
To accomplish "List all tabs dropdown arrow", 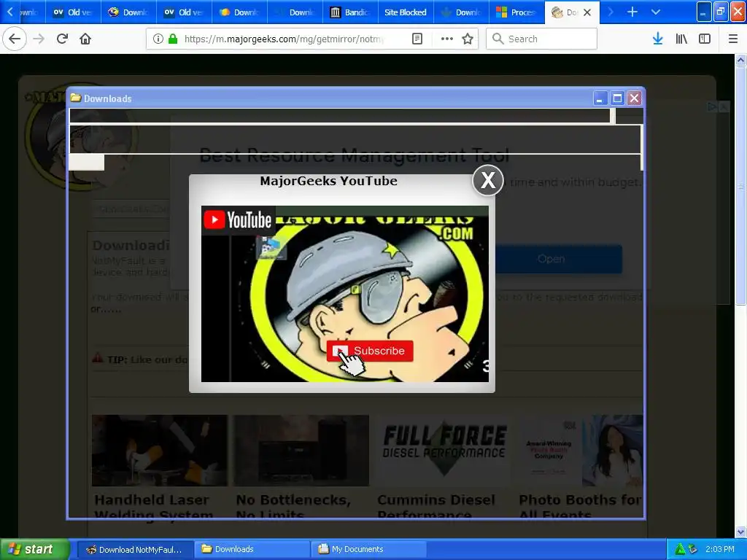I will 656,12.
